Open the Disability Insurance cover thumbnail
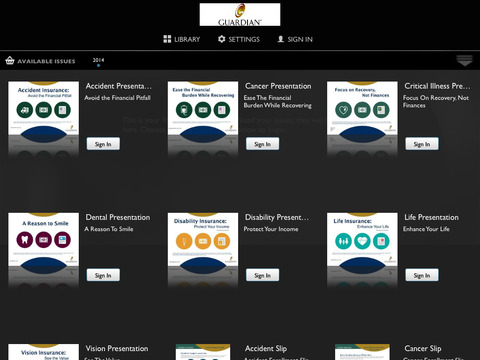480x360 pixels. point(203,250)
